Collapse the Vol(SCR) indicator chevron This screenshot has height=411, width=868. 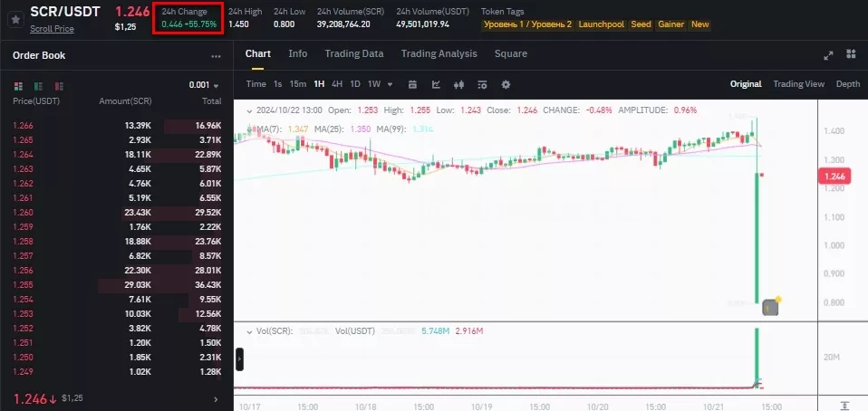point(249,331)
